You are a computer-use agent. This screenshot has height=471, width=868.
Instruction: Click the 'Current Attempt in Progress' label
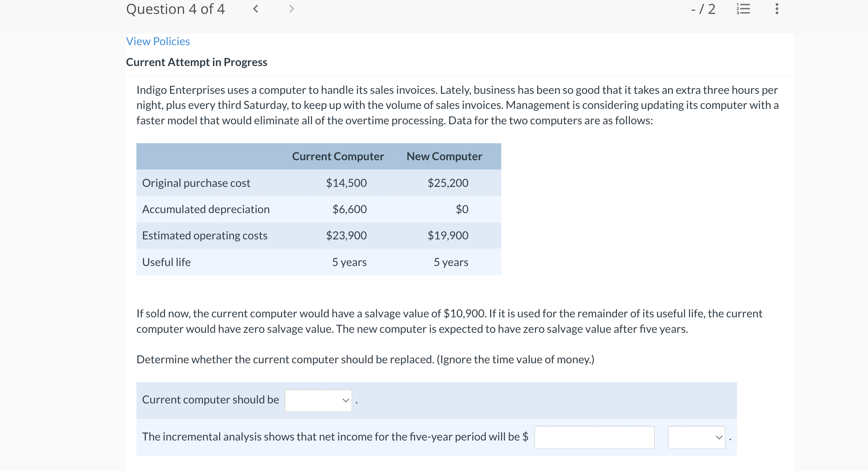[197, 62]
